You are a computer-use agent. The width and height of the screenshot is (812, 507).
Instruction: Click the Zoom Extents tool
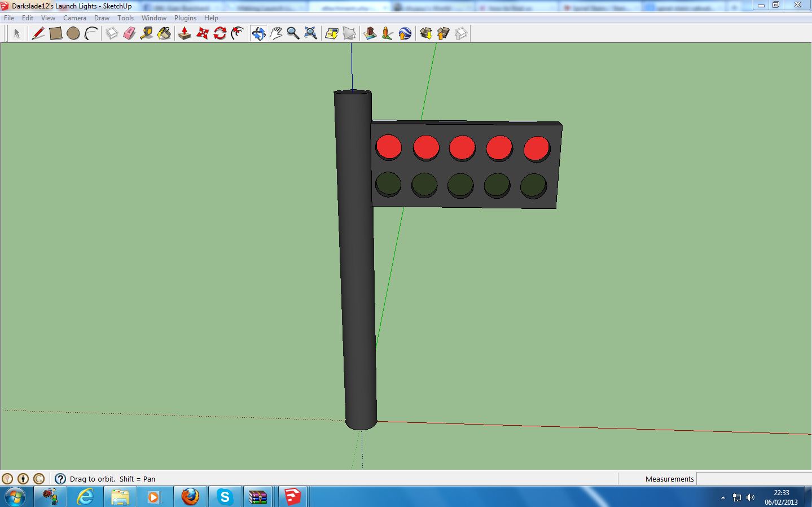[x=311, y=34]
